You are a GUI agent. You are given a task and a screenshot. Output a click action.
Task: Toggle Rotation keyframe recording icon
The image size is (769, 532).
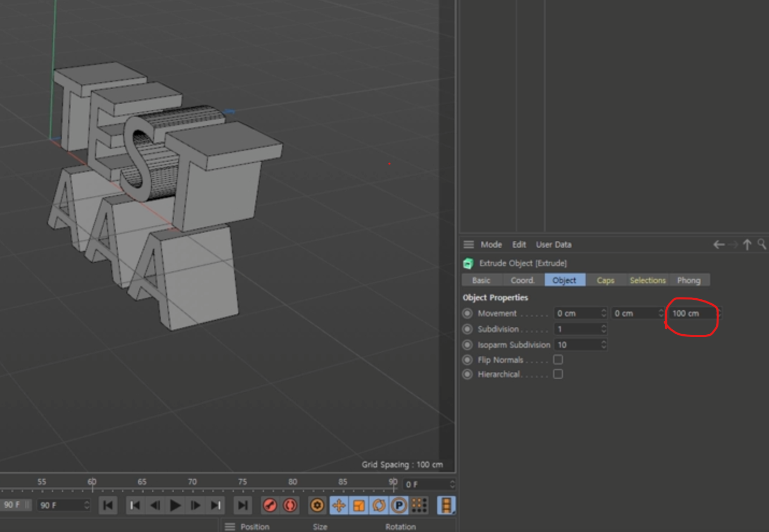(x=379, y=505)
